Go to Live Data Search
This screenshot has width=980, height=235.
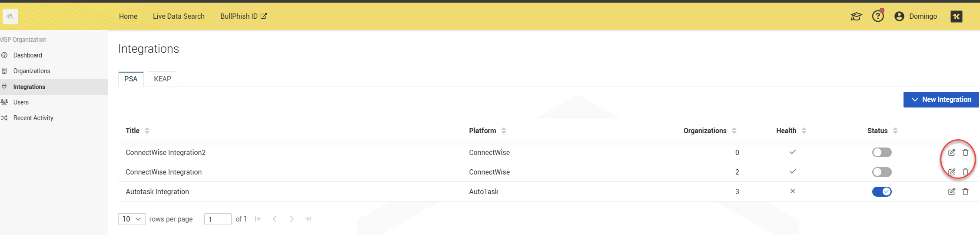179,16
